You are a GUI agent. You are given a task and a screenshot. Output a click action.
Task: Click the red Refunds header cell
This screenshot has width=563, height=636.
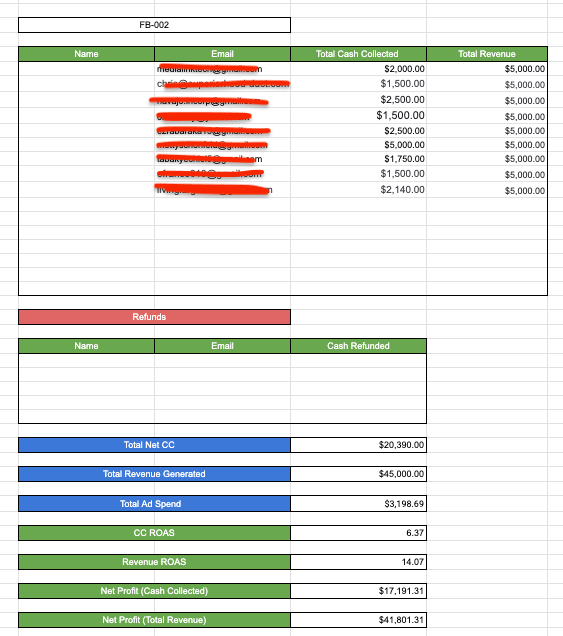[154, 317]
